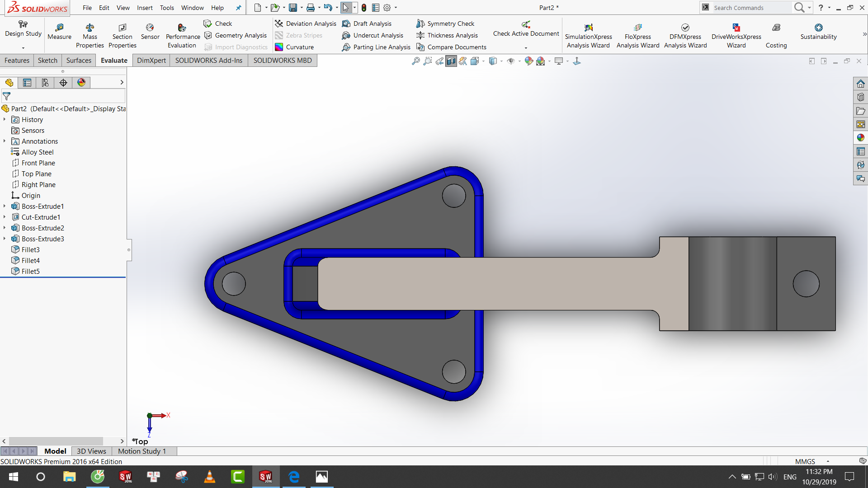Launch SimulationXpress Analysis Wizard

(x=588, y=36)
